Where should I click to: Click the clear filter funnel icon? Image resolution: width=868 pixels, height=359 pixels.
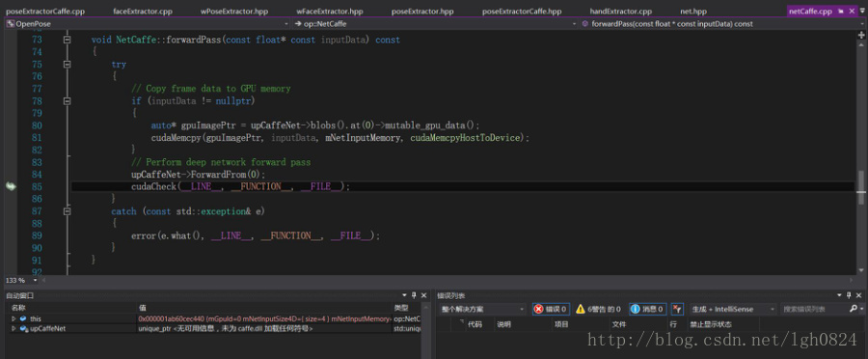(x=677, y=309)
